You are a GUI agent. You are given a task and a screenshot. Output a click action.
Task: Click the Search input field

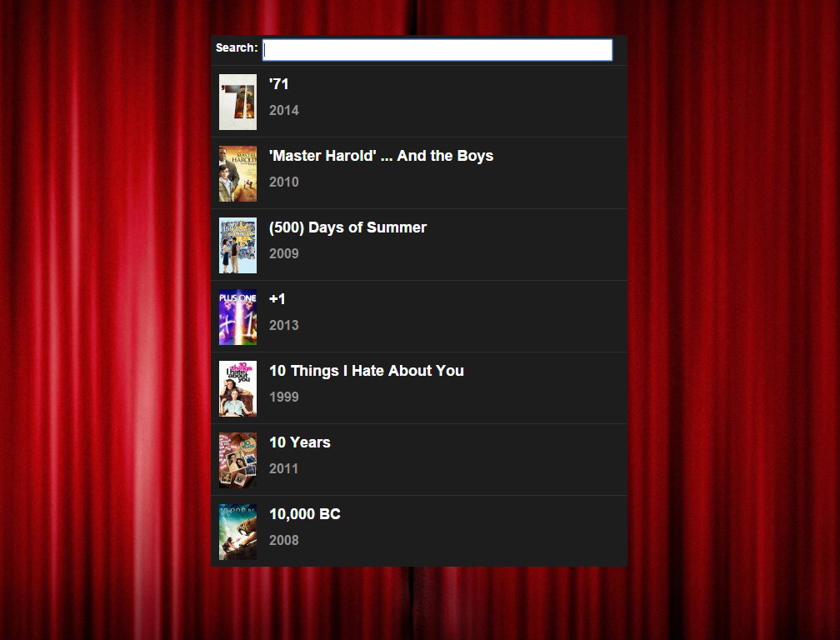[437, 50]
